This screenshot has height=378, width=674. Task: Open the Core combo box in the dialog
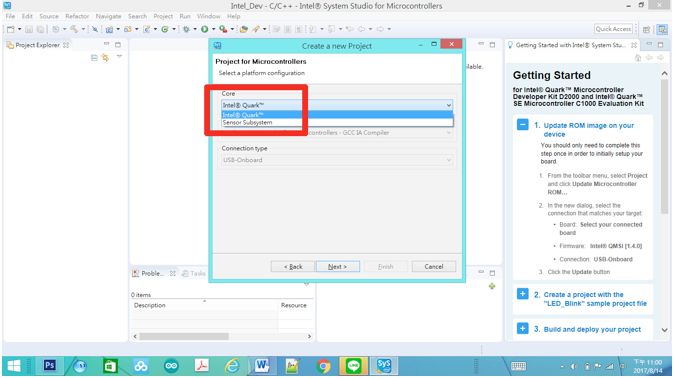(x=337, y=105)
